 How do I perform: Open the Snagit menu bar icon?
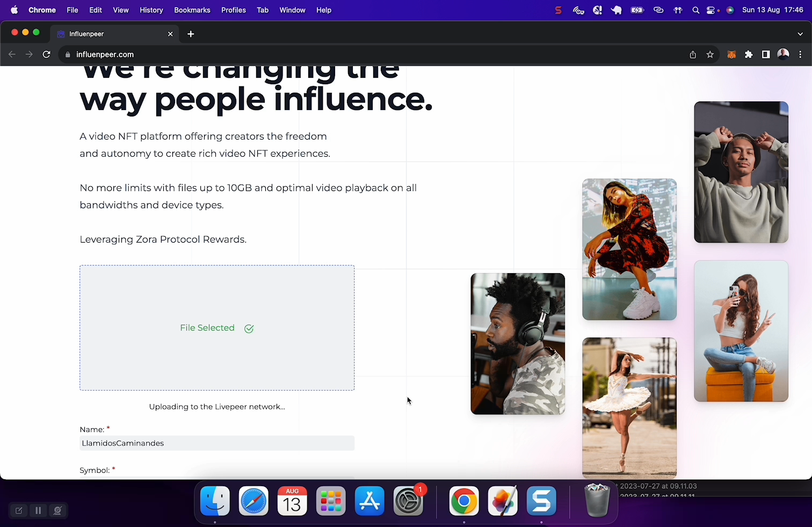pos(559,10)
